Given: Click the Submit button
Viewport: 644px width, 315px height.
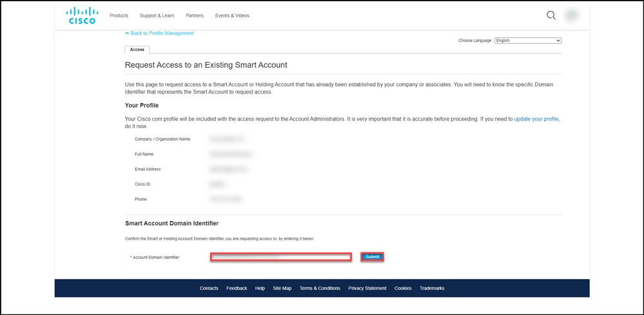Looking at the screenshot, I should click(x=372, y=257).
